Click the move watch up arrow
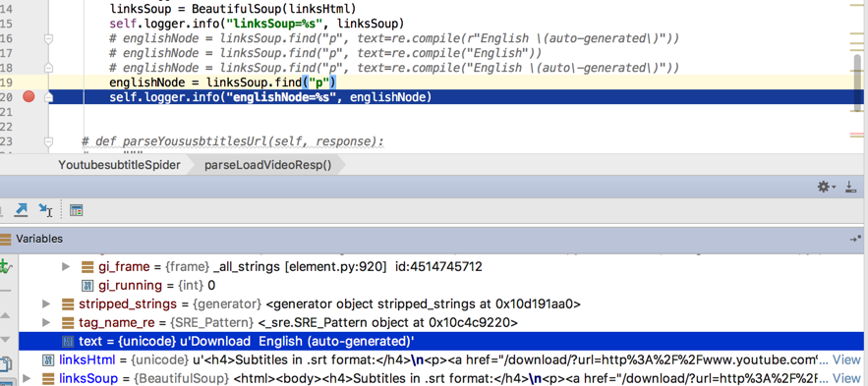 [5, 315]
